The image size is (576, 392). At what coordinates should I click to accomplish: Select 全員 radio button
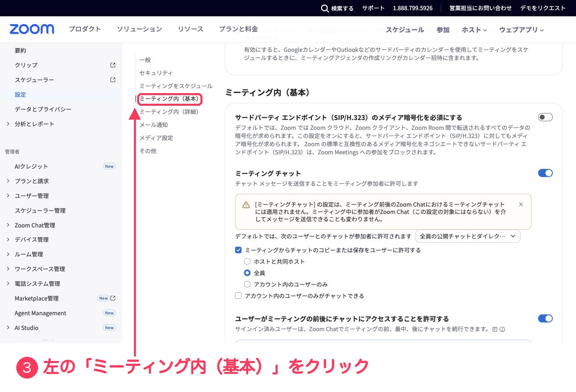pyautogui.click(x=247, y=273)
